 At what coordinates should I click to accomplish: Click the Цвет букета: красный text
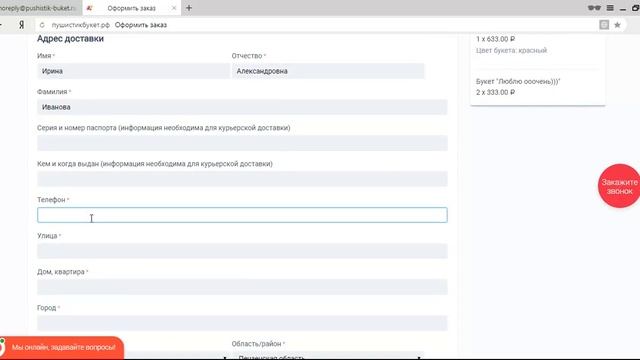point(511,51)
